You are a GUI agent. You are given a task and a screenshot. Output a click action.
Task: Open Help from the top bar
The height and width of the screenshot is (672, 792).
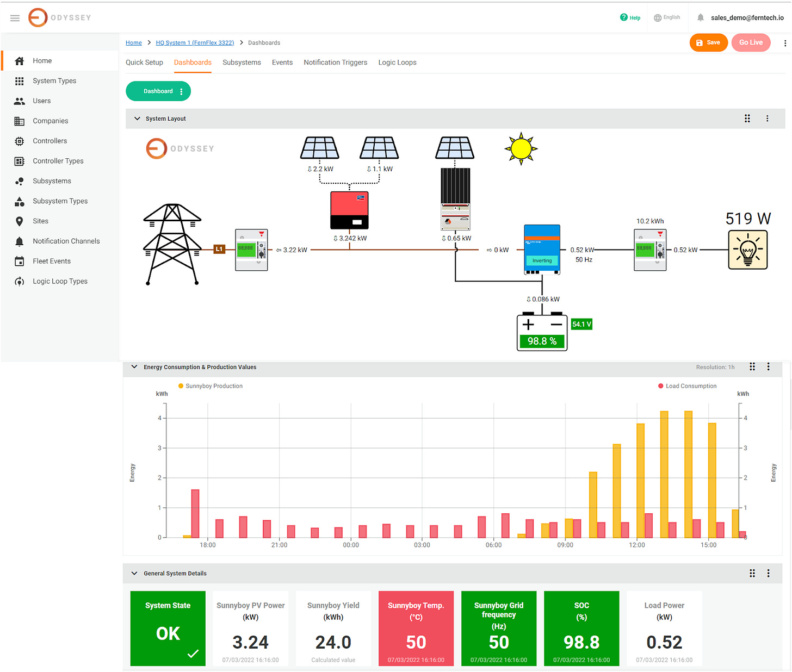[x=630, y=17]
